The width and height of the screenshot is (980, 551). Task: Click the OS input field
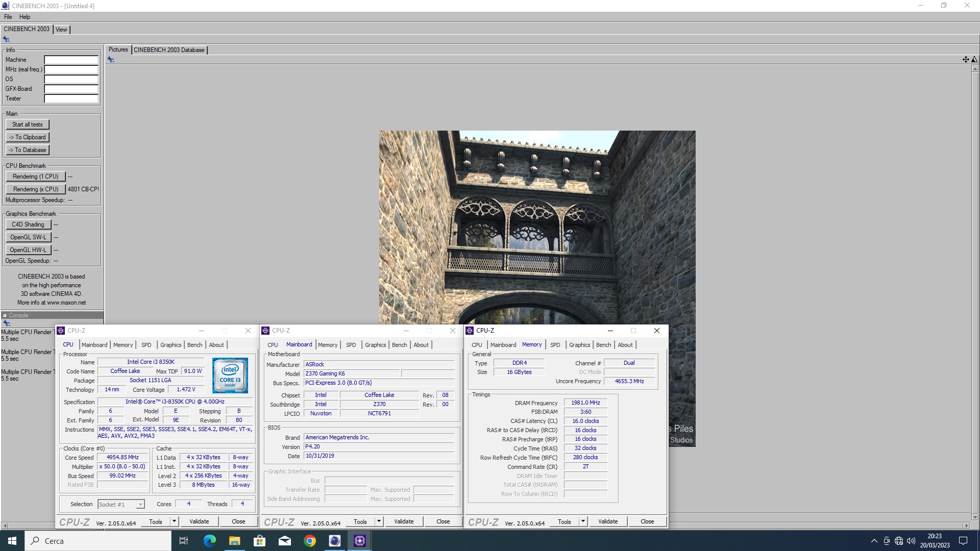tap(71, 79)
